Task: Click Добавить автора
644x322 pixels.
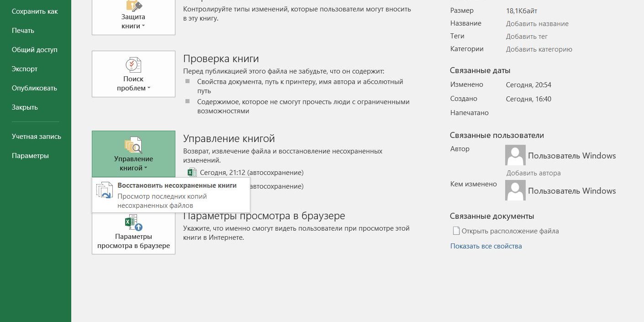Action: tap(534, 173)
